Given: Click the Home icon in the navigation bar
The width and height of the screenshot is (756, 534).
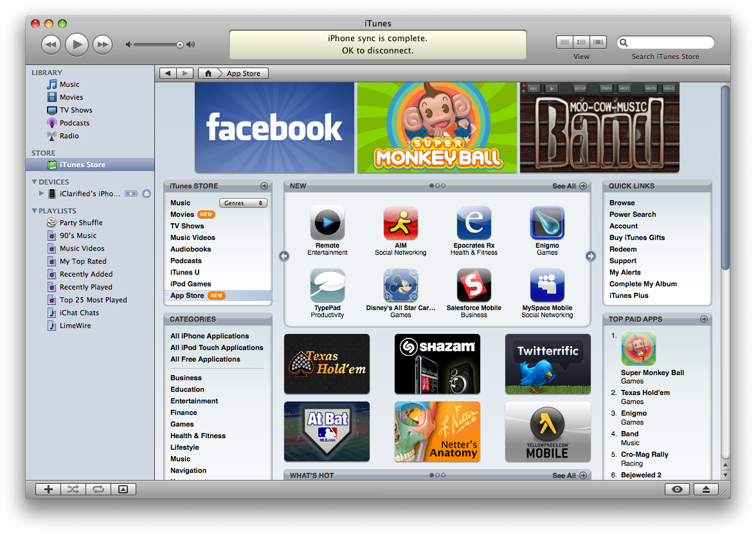Looking at the screenshot, I should tap(208, 73).
